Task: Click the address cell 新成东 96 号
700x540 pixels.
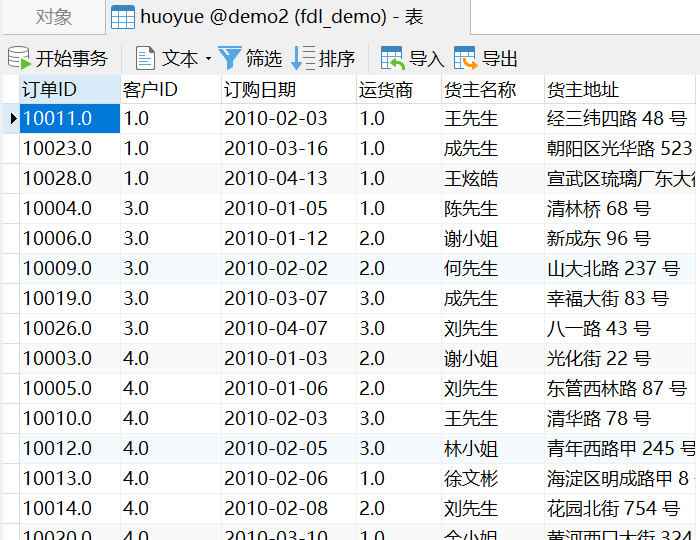Action: point(620,238)
